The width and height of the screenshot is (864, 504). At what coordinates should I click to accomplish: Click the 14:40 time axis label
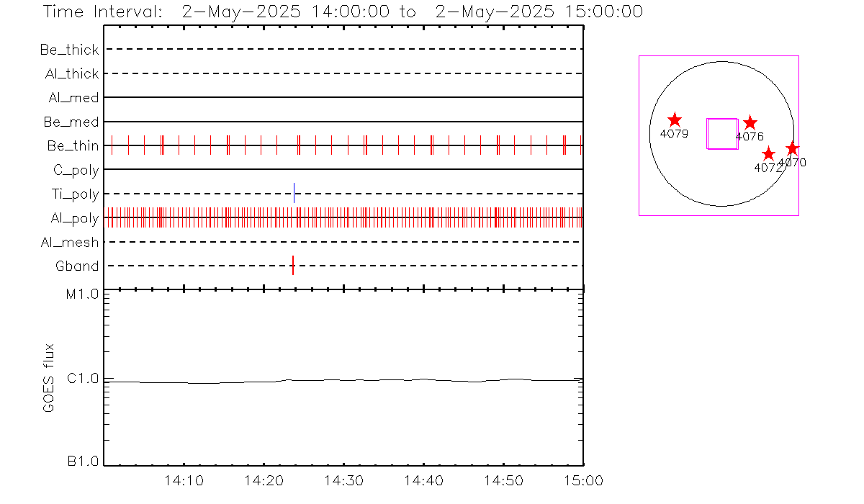[x=423, y=480]
